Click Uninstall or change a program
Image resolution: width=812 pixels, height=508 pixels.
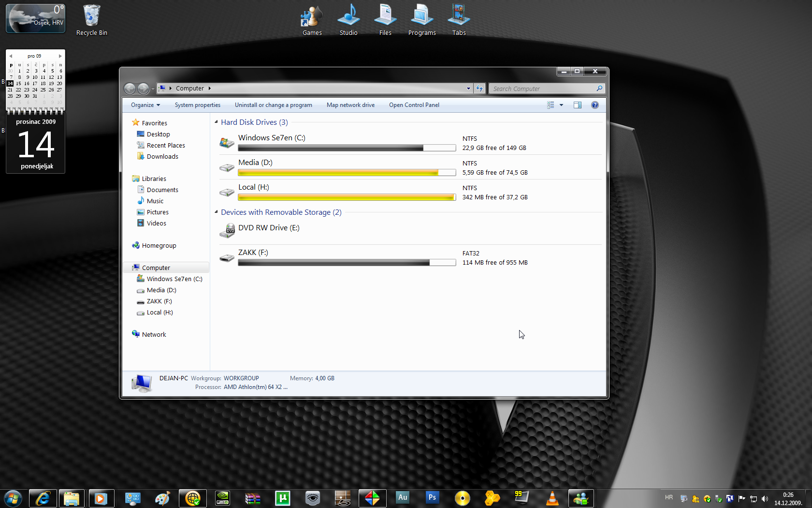coord(274,105)
